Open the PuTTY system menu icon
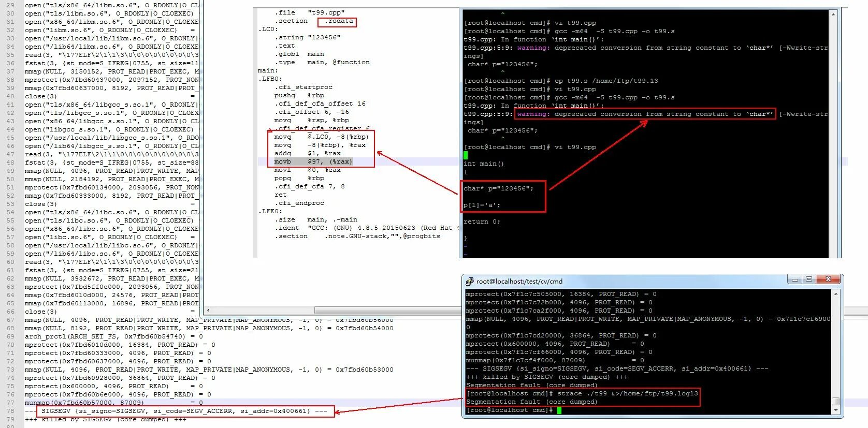This screenshot has height=428, width=868. (469, 282)
